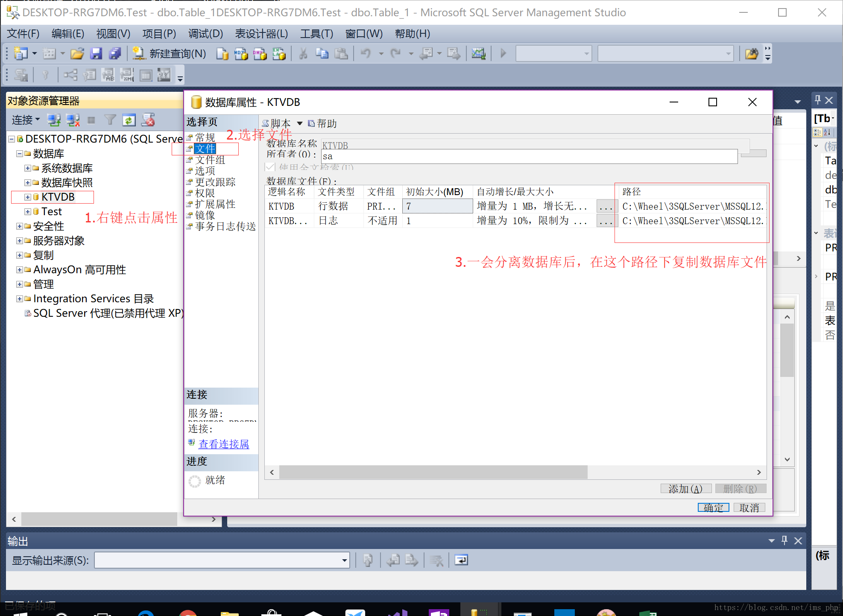This screenshot has width=843, height=616.
Task: Click the 确定 OK button
Action: [713, 508]
